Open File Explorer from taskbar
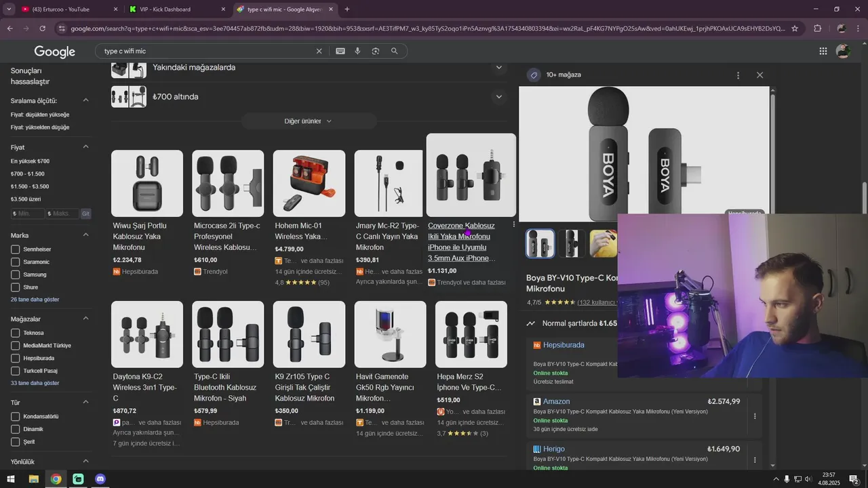868x488 pixels. pos(33,479)
